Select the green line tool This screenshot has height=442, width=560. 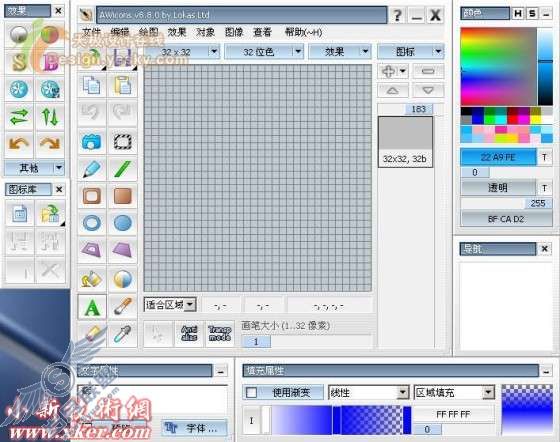(122, 169)
